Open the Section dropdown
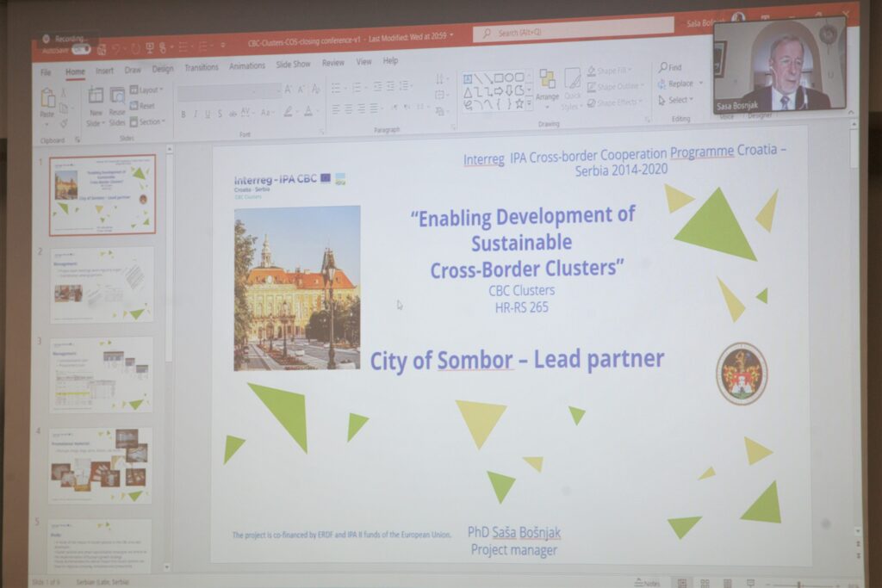This screenshot has width=882, height=588. [x=148, y=122]
